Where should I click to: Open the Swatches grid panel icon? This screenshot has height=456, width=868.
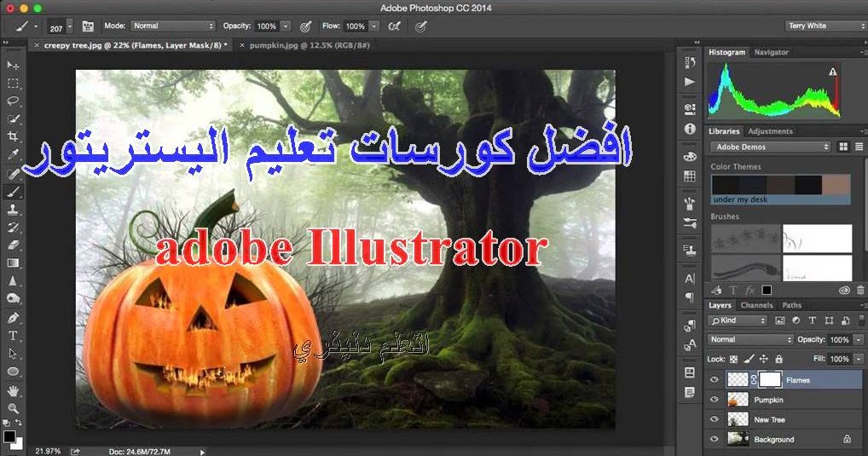point(690,176)
